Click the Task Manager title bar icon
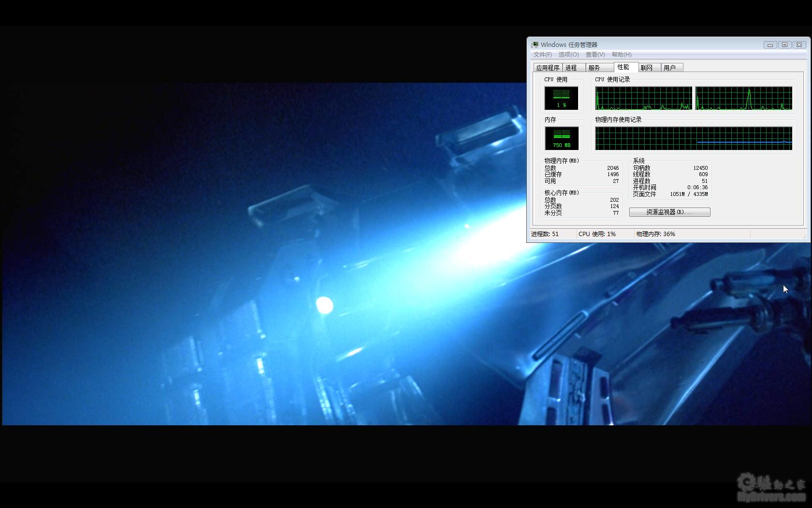This screenshot has width=812, height=508. coord(535,45)
